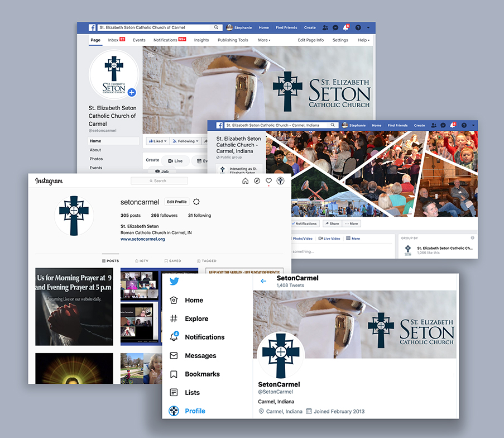Click the Twitter bird logo
Screen dimensions: 504x438
click(x=174, y=281)
